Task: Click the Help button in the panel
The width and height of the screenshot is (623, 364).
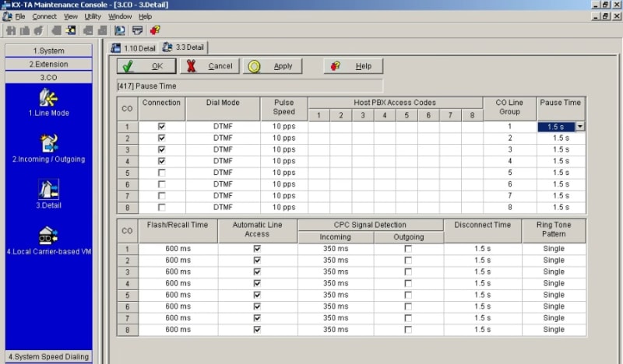Action: pyautogui.click(x=354, y=66)
